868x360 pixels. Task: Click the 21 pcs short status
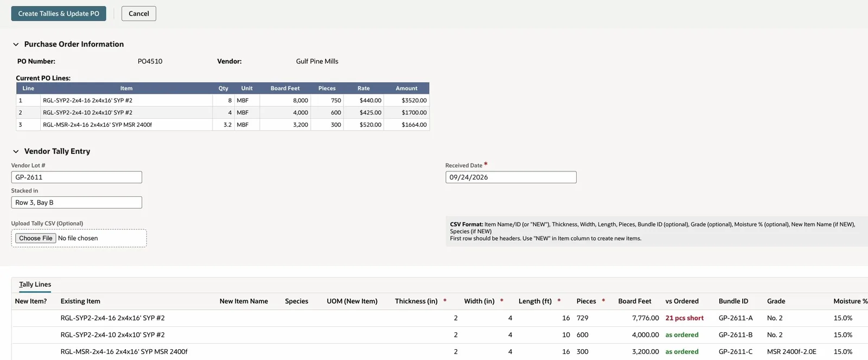click(x=685, y=318)
